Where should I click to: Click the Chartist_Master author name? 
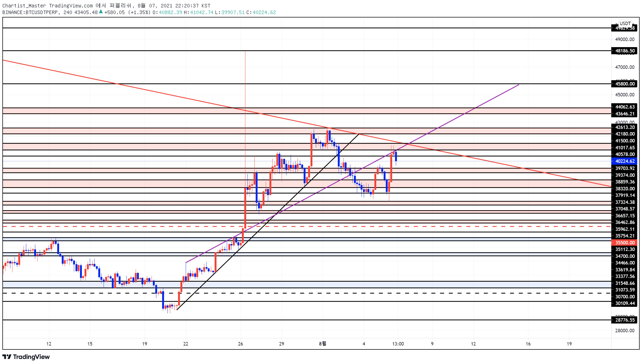24,6
